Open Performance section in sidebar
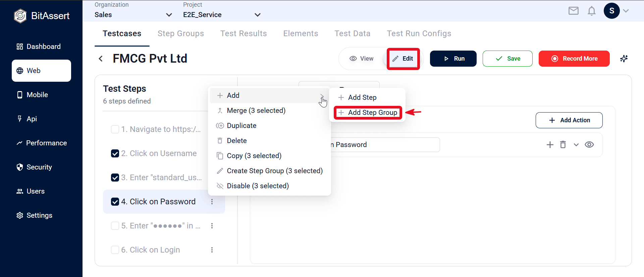Image resolution: width=644 pixels, height=277 pixels. click(41, 143)
